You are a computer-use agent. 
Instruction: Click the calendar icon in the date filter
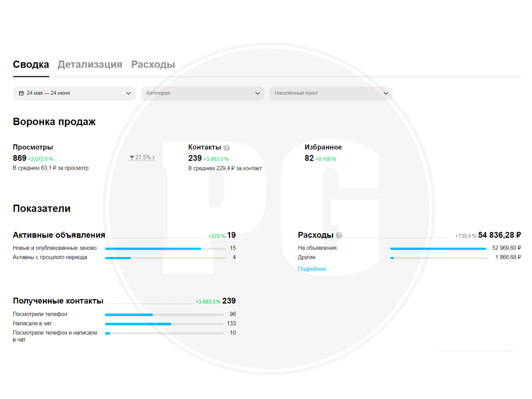click(21, 93)
